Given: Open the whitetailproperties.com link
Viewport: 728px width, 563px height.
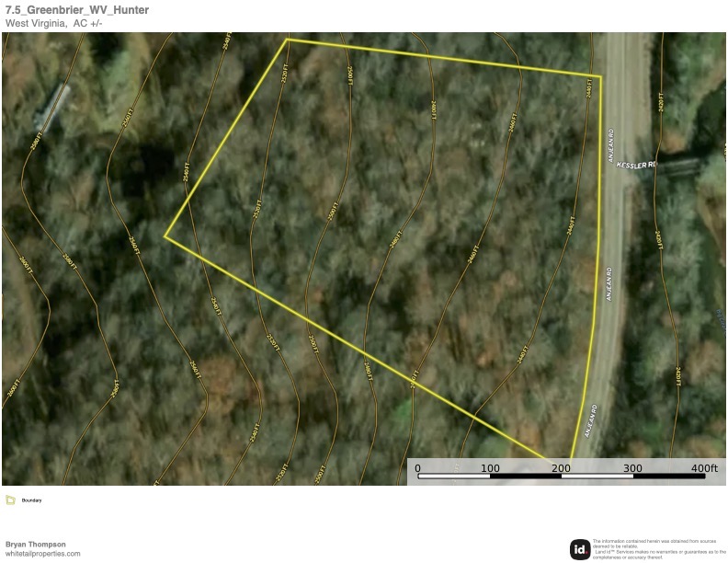Looking at the screenshot, I should [42, 554].
